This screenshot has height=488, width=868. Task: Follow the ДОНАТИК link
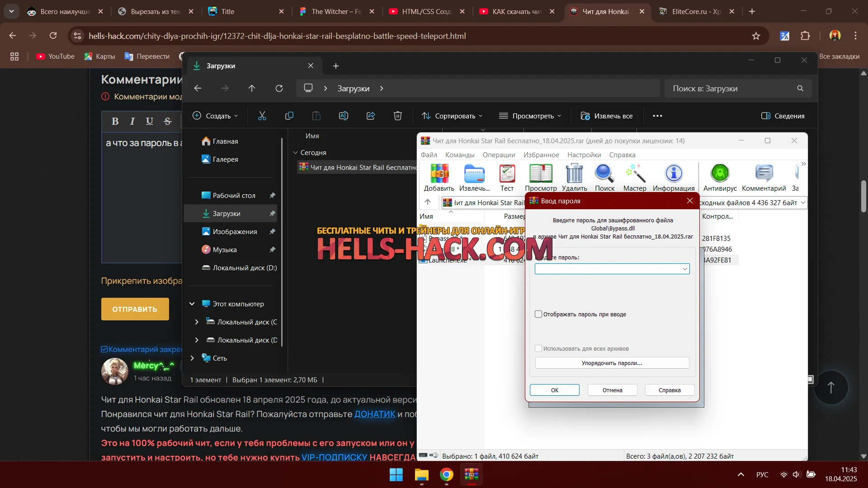[x=375, y=414]
